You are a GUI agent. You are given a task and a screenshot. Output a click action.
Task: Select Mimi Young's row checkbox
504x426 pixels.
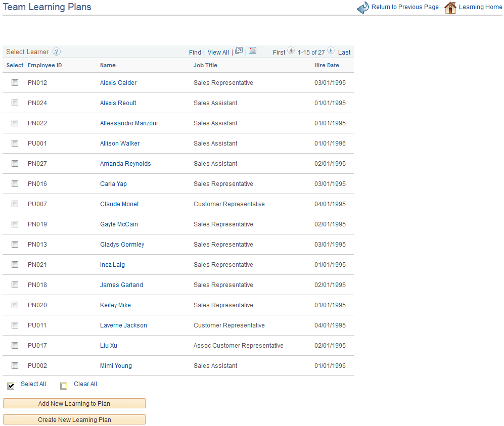[15, 365]
